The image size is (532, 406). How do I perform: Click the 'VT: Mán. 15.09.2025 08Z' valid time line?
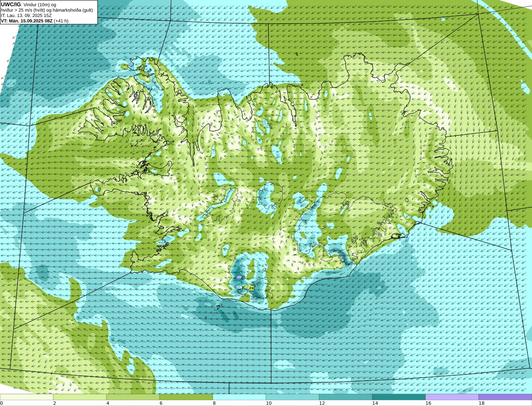[27, 21]
